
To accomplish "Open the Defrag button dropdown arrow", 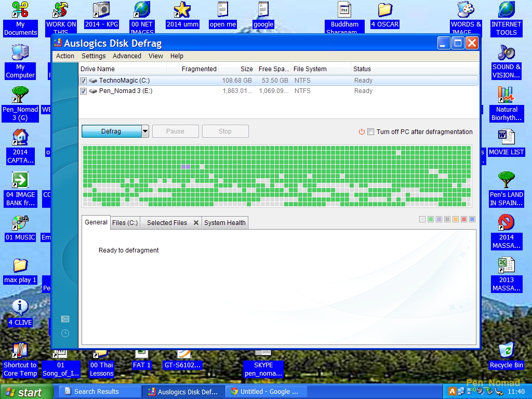I will [x=145, y=131].
